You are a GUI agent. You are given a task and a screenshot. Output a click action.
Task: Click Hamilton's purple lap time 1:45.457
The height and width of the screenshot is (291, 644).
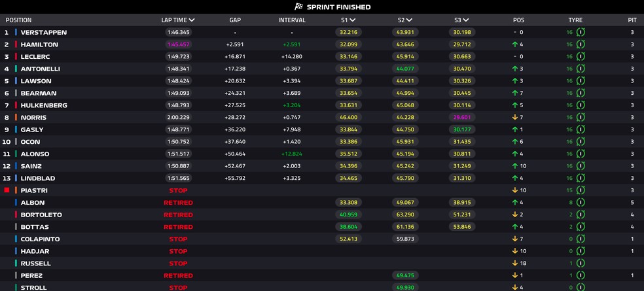click(x=178, y=44)
